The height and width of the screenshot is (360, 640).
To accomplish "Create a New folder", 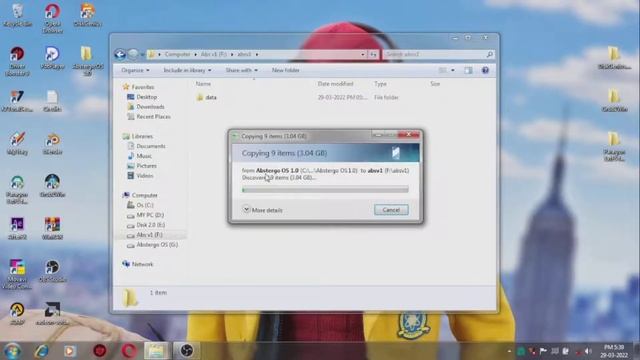I will point(286,70).
